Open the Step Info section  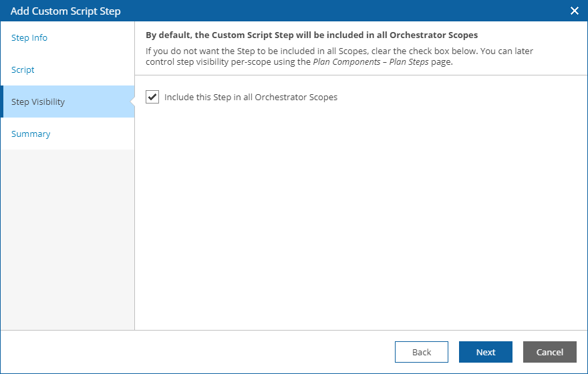[x=29, y=38]
